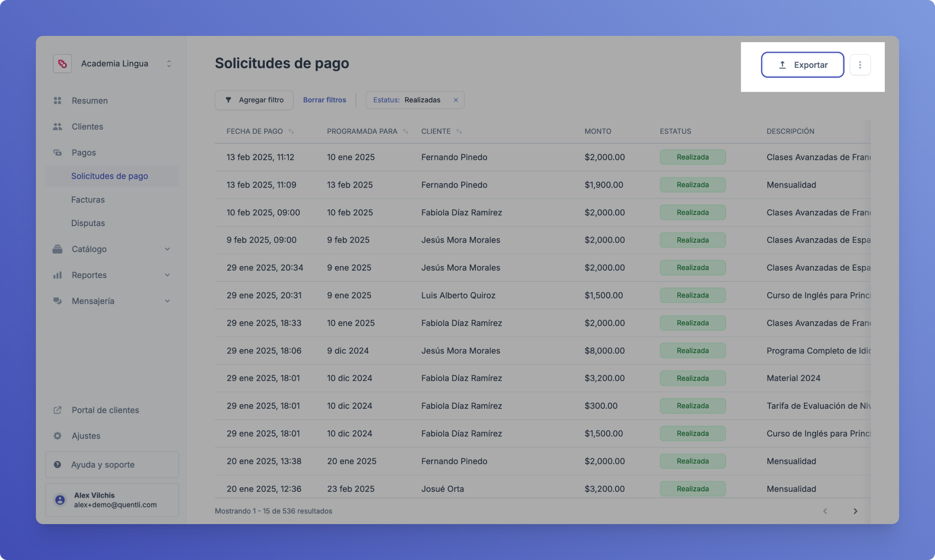Image resolution: width=935 pixels, height=560 pixels.
Task: Toggle sort on Programada para column
Action: (x=406, y=131)
